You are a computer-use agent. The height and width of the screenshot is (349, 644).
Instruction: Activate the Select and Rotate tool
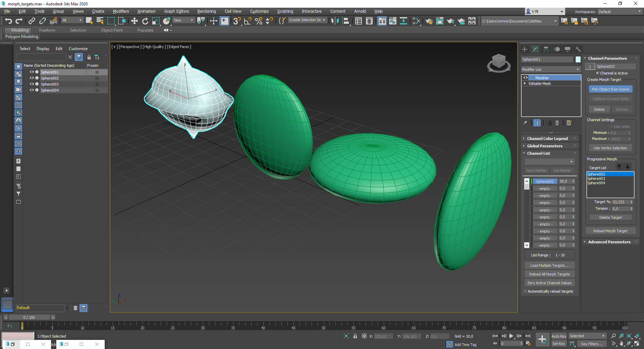click(x=145, y=21)
